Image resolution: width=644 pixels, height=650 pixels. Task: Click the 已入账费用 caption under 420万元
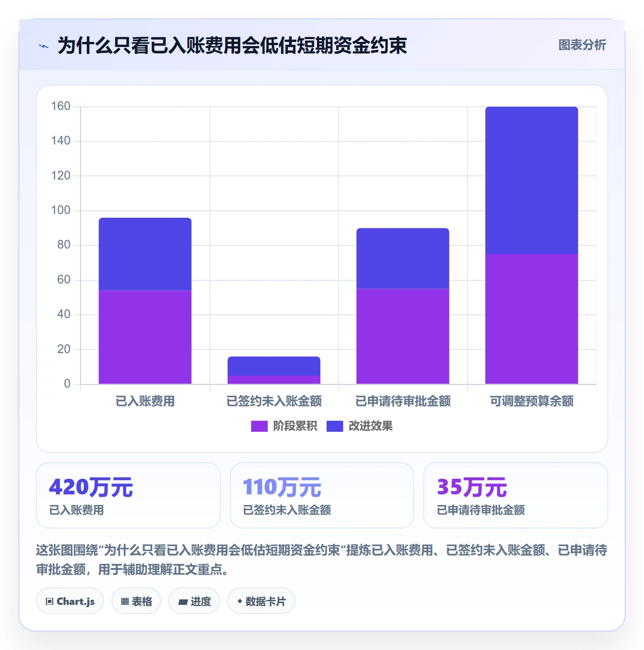click(x=76, y=510)
